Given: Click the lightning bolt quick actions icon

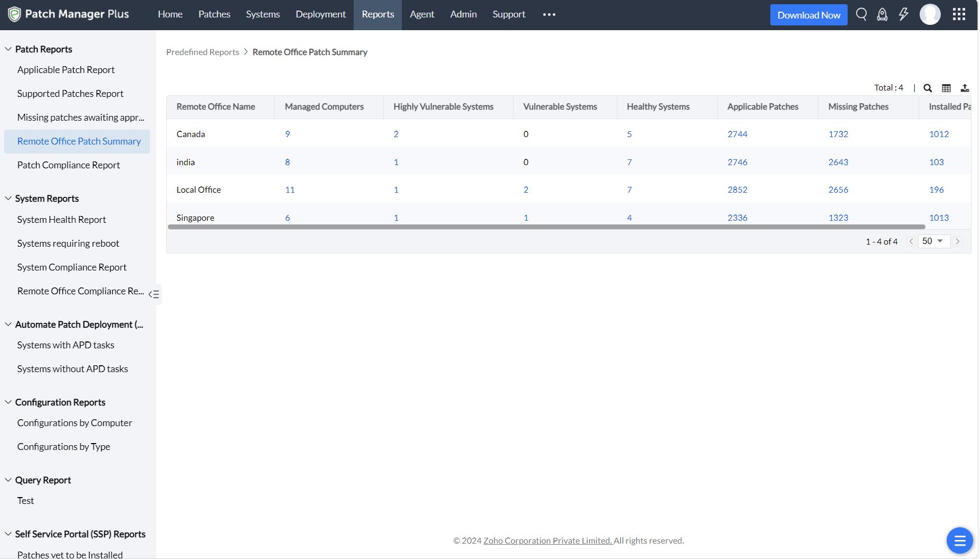Looking at the screenshot, I should pyautogui.click(x=904, y=14).
